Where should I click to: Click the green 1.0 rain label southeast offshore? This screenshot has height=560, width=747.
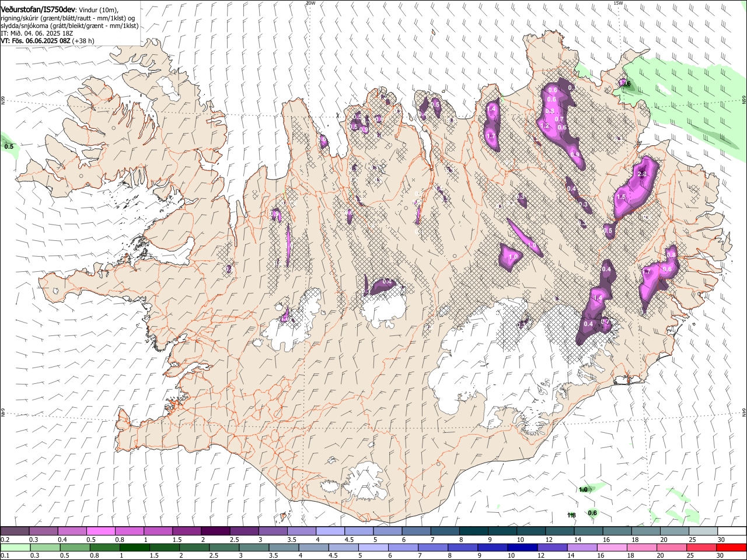pyautogui.click(x=584, y=489)
